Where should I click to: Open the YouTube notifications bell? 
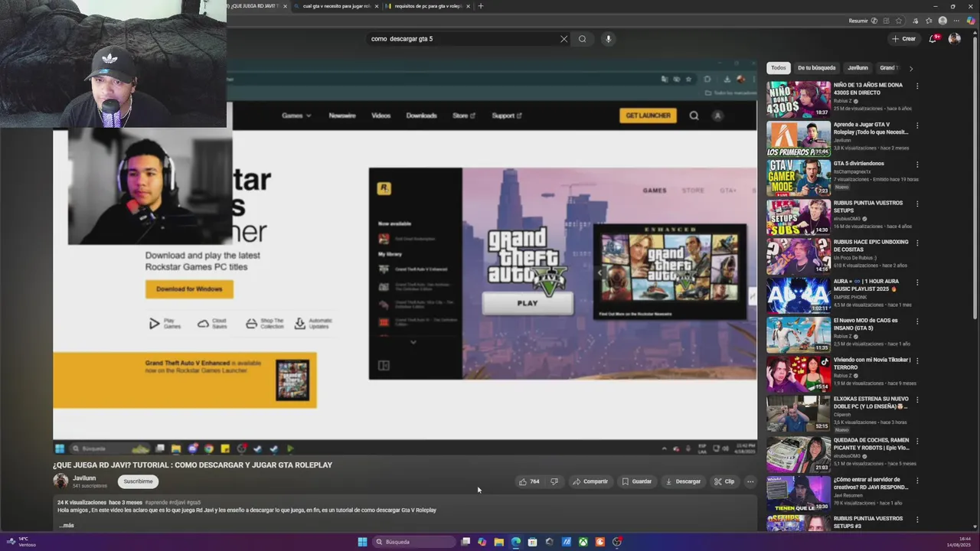[933, 39]
